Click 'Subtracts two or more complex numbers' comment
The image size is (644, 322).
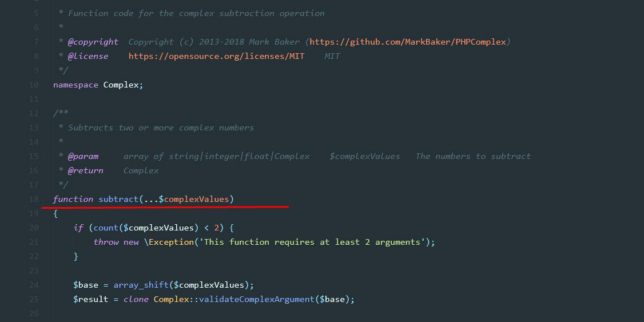(x=161, y=128)
